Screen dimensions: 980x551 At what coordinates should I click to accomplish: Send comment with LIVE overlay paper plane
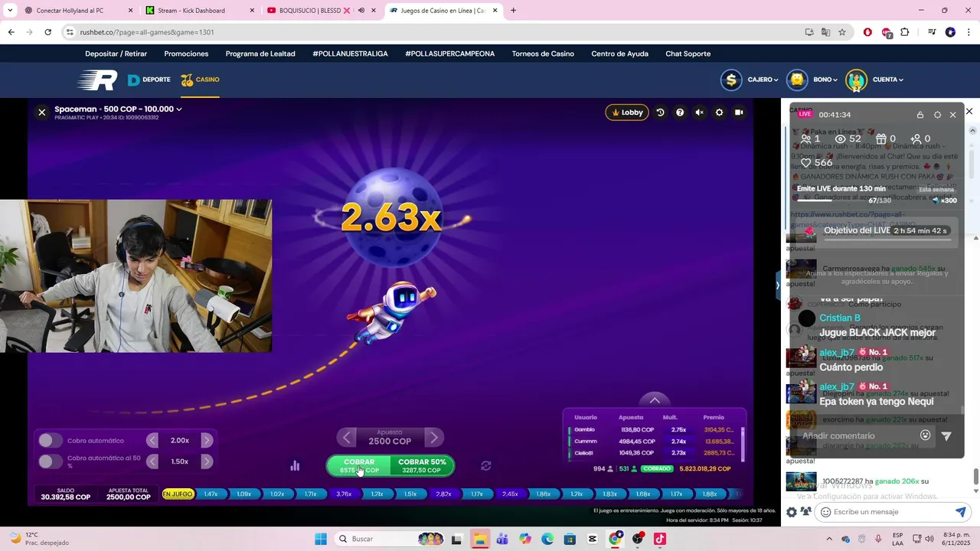tap(946, 436)
